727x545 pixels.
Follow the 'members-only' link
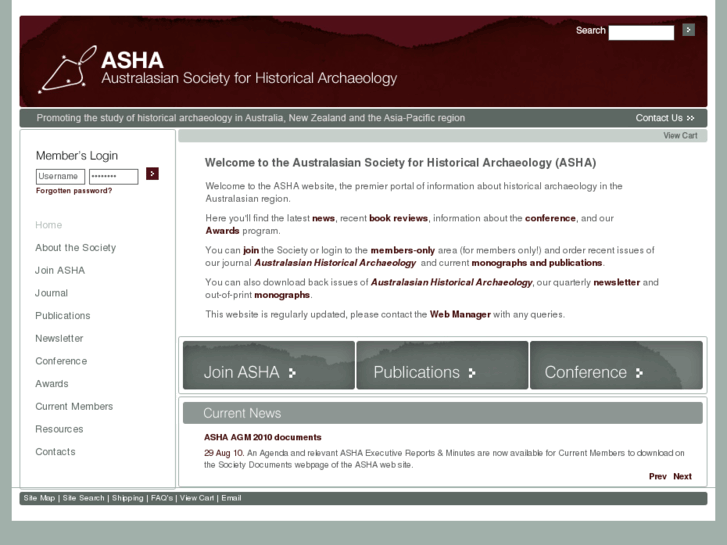[402, 250]
